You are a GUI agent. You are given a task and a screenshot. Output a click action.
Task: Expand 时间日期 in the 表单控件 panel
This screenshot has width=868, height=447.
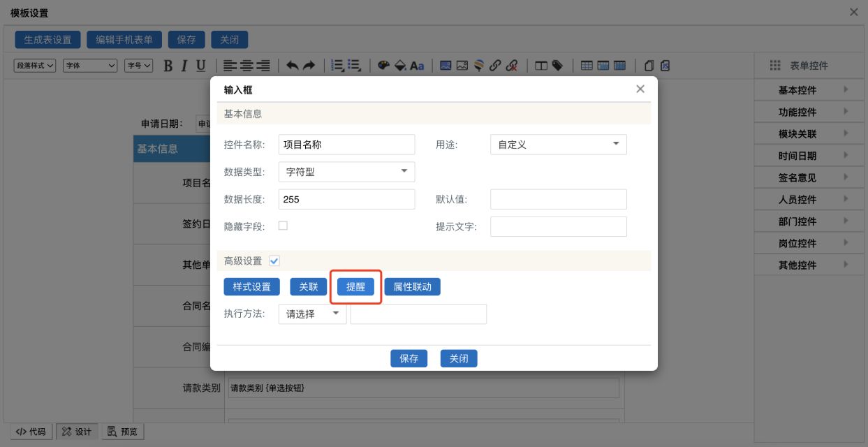pyautogui.click(x=810, y=156)
